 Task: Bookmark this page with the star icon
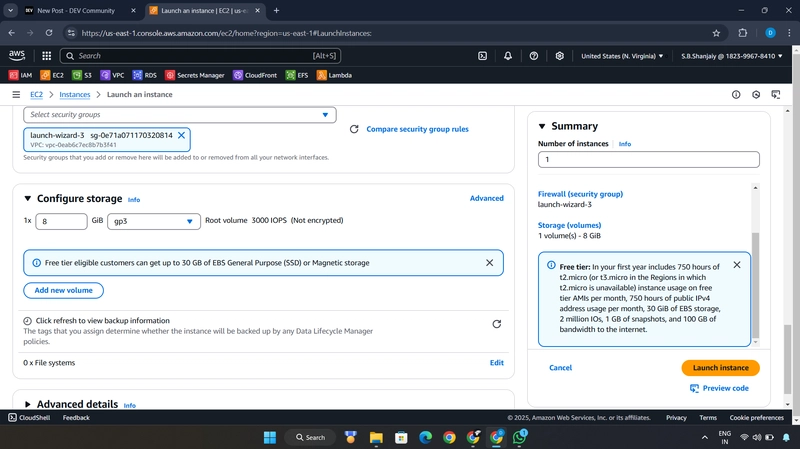coord(716,33)
